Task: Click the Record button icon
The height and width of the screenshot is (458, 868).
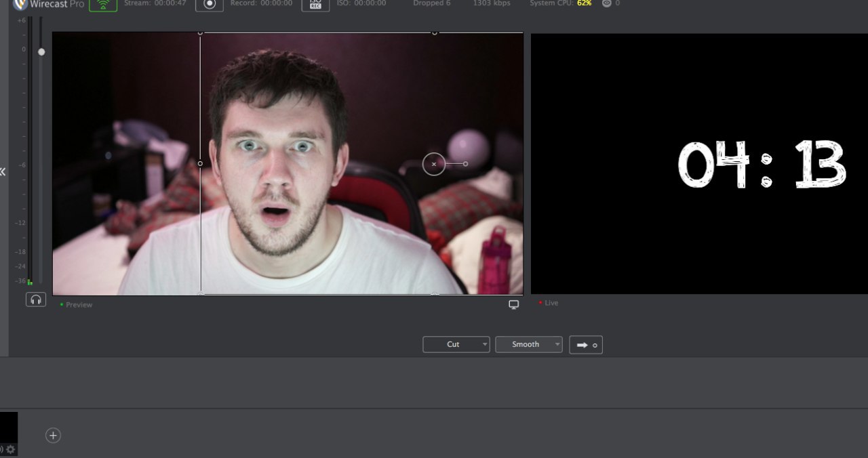Action: [210, 5]
